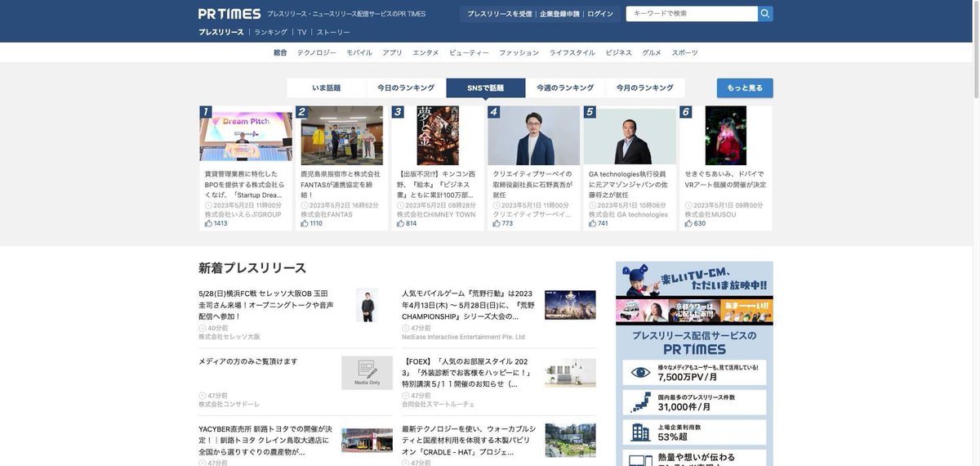Select the アプリ category
980x466 pixels.
pyautogui.click(x=392, y=52)
